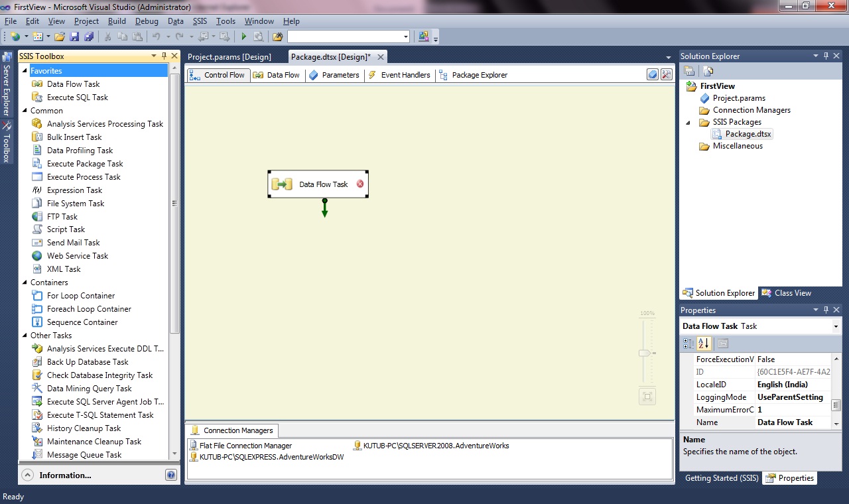
Task: Switch to the Package Explorer tab
Action: click(x=474, y=75)
